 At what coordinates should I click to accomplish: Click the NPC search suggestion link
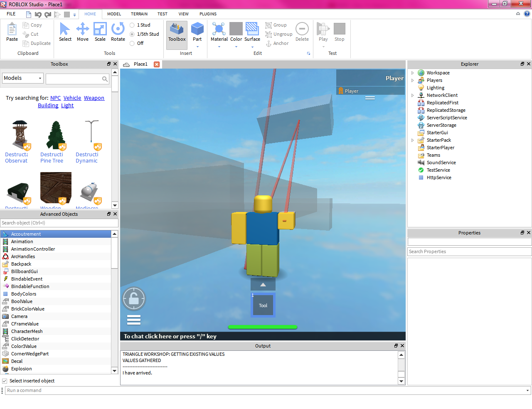click(x=55, y=98)
